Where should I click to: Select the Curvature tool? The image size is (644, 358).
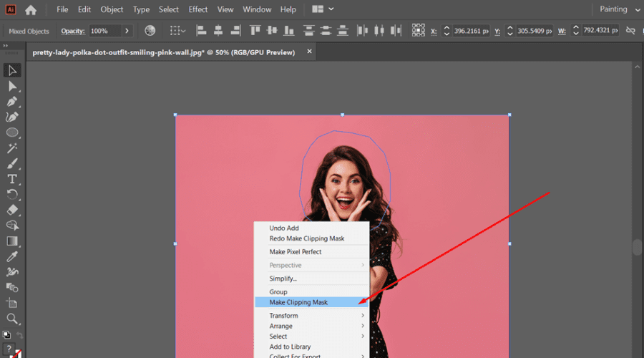tap(12, 117)
